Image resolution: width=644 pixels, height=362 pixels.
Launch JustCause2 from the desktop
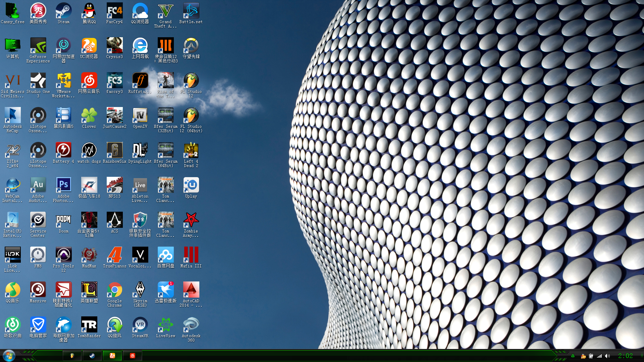pyautogui.click(x=114, y=118)
